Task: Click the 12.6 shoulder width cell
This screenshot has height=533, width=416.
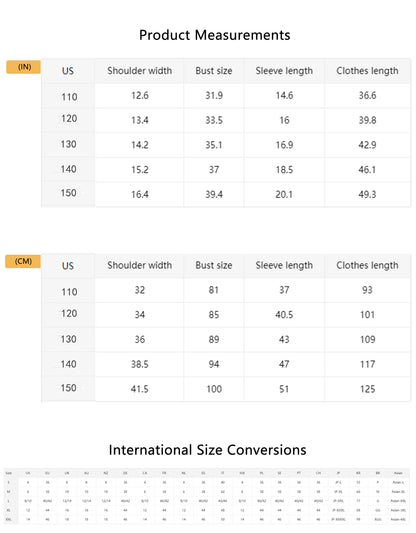Action: (x=140, y=96)
